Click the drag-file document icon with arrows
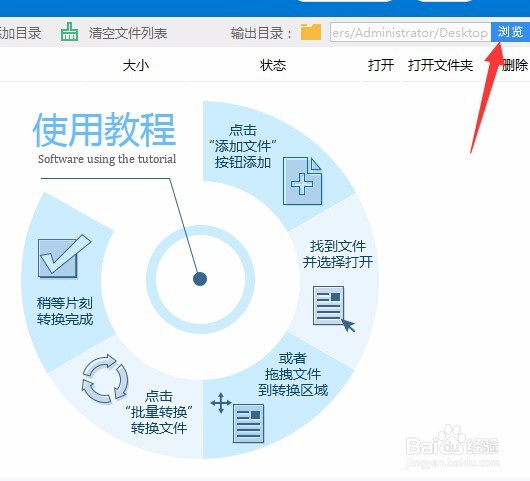Viewport: 530px width, 481px height. (238, 417)
